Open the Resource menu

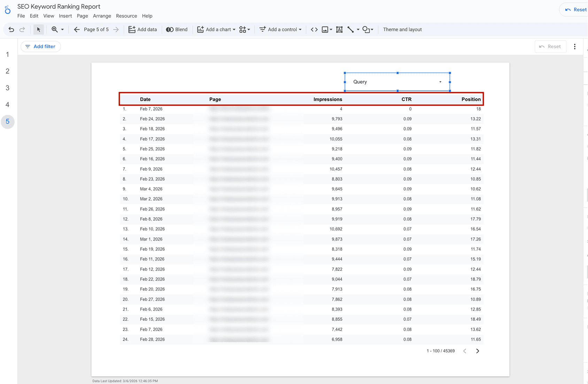[126, 16]
